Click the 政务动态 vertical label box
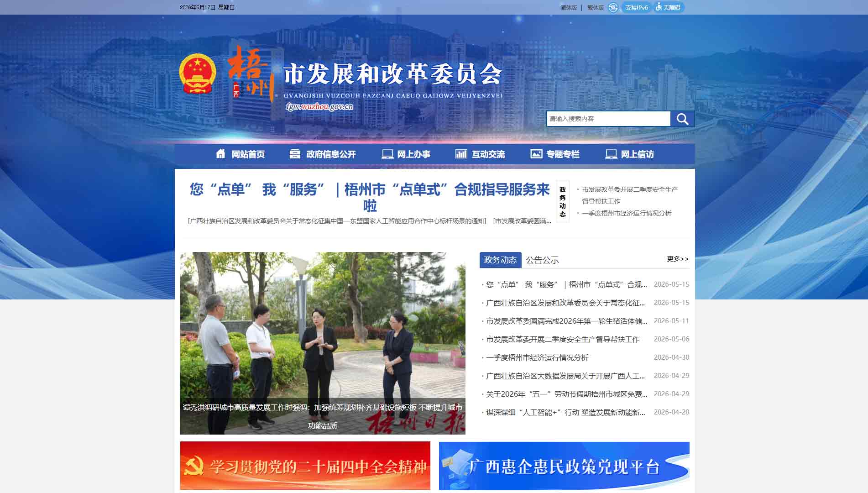The image size is (868, 493). (x=563, y=201)
